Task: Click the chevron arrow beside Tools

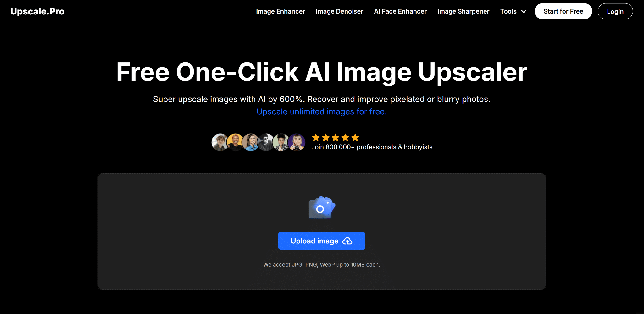Action: point(524,12)
